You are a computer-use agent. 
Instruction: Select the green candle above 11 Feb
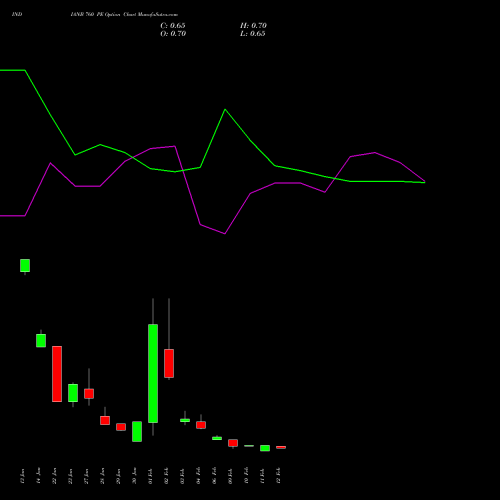[265, 448]
